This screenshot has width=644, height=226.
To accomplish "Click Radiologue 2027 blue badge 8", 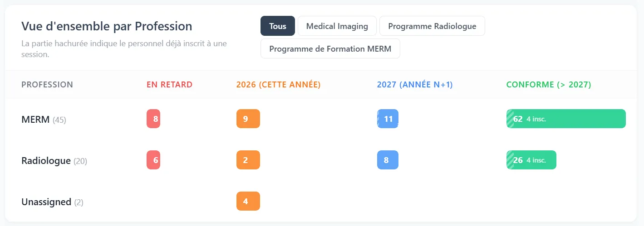I will (x=388, y=160).
